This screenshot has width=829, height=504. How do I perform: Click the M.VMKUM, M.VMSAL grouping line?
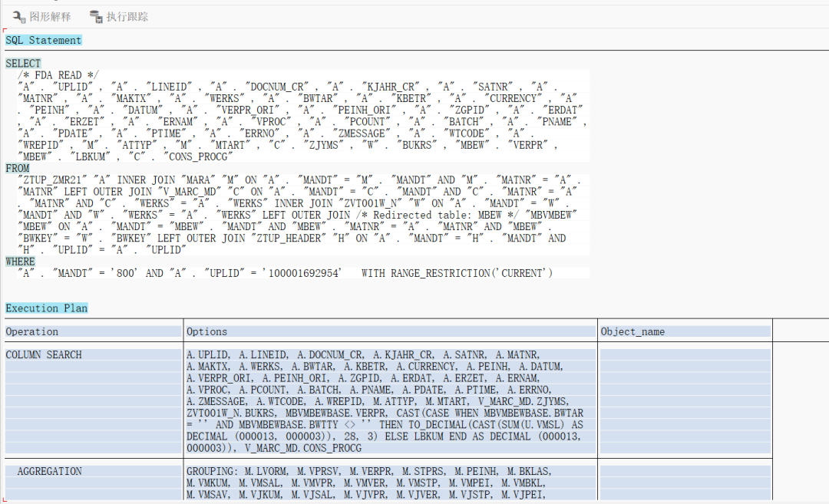[x=366, y=483]
